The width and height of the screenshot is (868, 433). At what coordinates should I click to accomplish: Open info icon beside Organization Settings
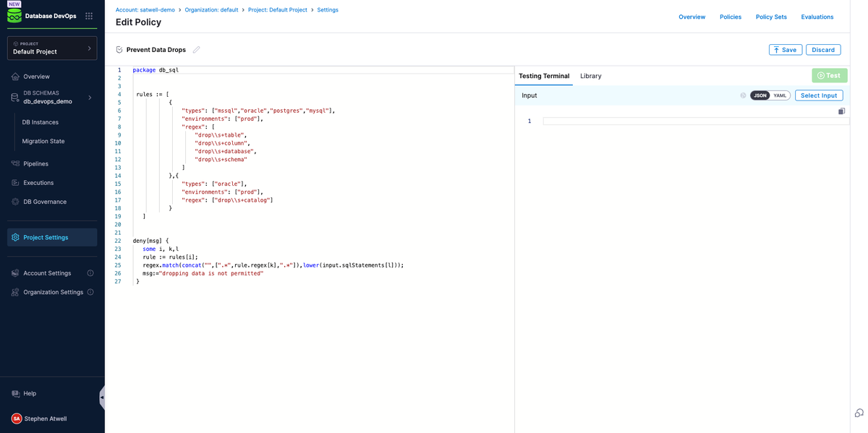click(90, 292)
